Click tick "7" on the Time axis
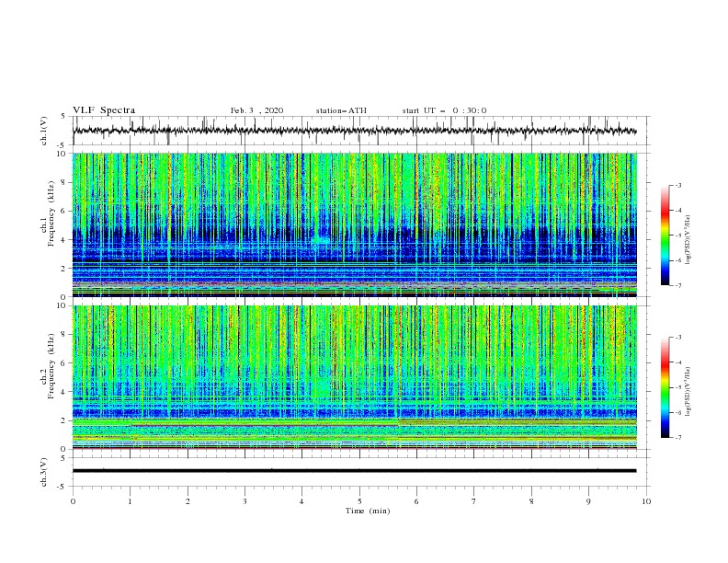 point(474,501)
